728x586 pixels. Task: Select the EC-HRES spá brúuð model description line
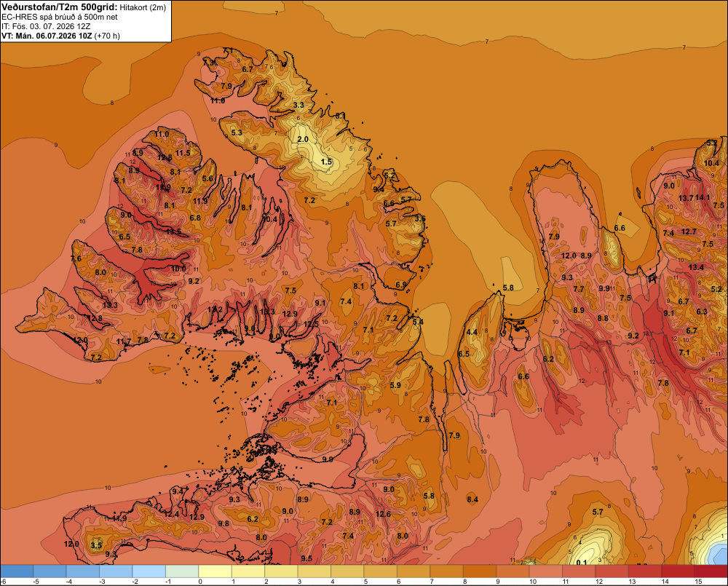tap(60, 17)
